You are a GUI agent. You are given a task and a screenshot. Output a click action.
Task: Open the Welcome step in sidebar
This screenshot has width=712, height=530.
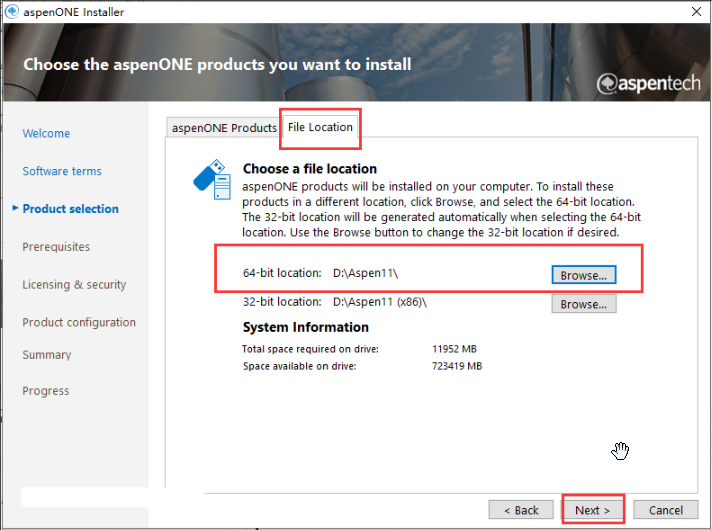[x=46, y=134]
